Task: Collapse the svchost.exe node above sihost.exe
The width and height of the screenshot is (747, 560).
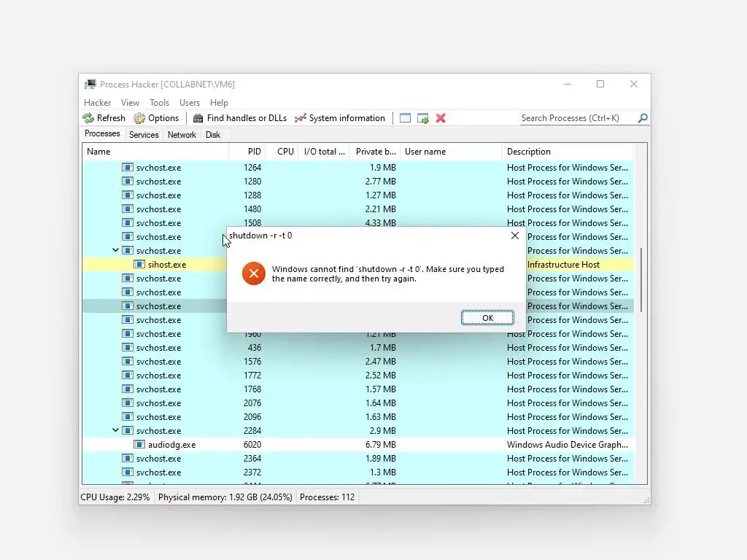Action: [115, 250]
